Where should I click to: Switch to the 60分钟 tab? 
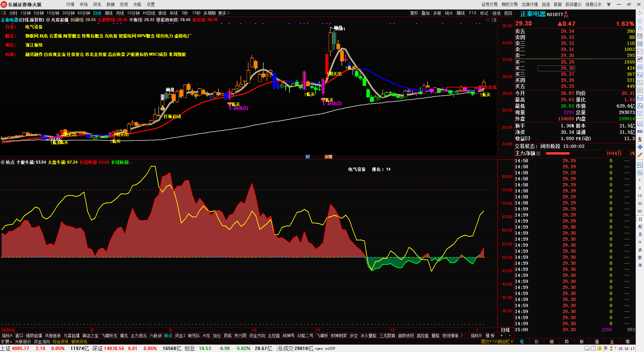84,13
